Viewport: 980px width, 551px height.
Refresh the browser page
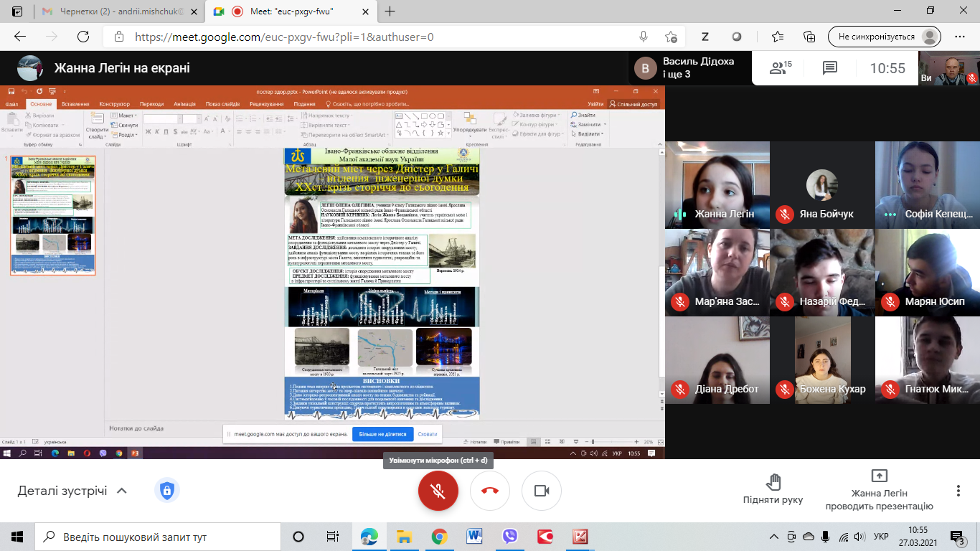click(x=83, y=37)
